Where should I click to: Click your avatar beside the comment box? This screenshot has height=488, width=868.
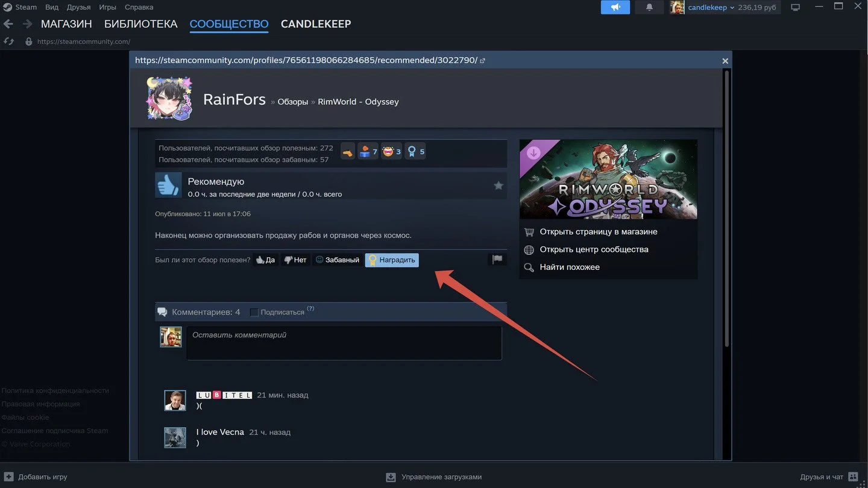[x=171, y=337]
